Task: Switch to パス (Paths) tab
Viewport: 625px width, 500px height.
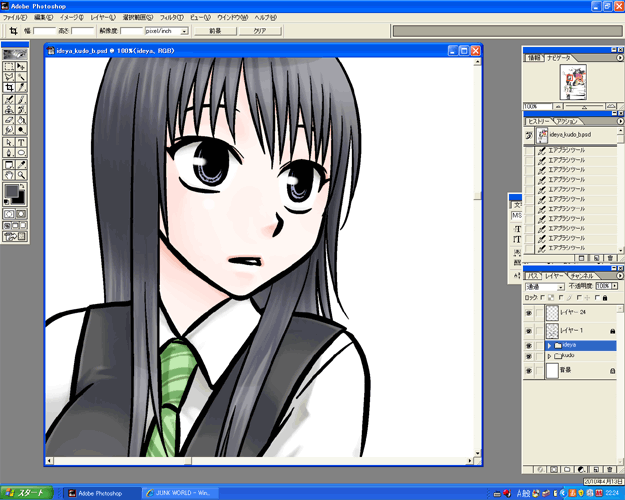Action: (x=532, y=276)
